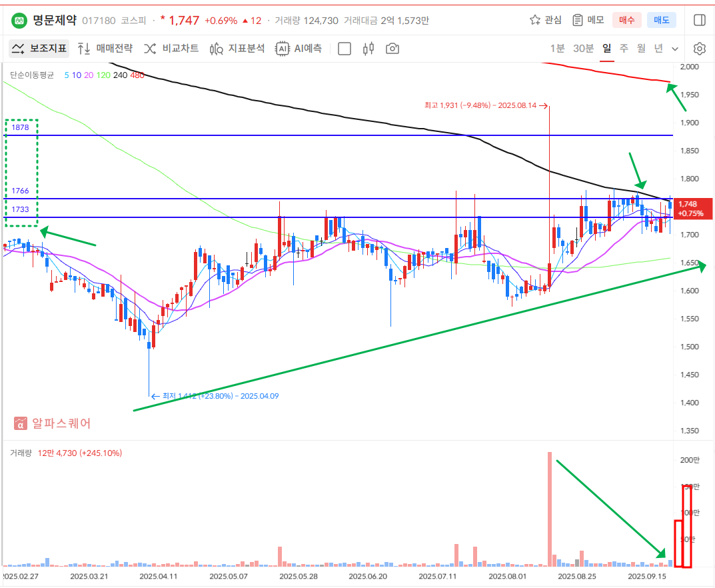Select the 480-day moving average label
Viewport: 715px width, 588px height.
[x=137, y=75]
